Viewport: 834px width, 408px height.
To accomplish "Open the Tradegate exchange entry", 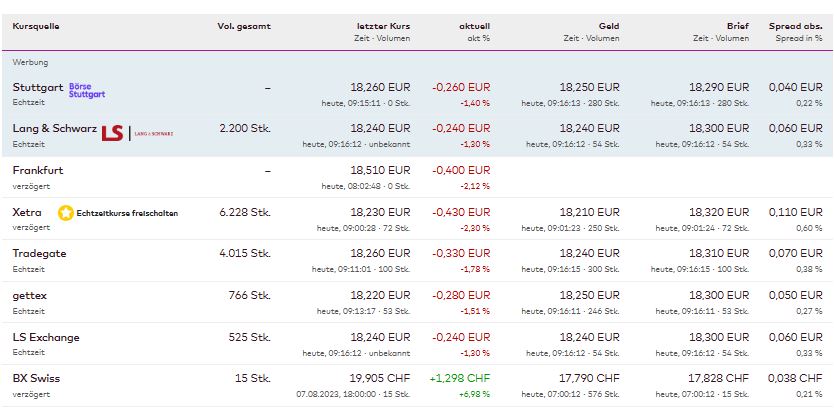I will (39, 253).
